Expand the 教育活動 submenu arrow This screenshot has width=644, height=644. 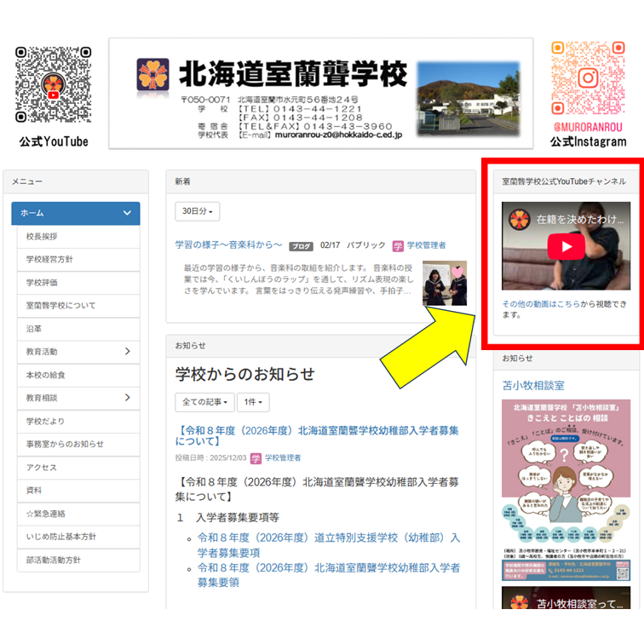click(127, 352)
